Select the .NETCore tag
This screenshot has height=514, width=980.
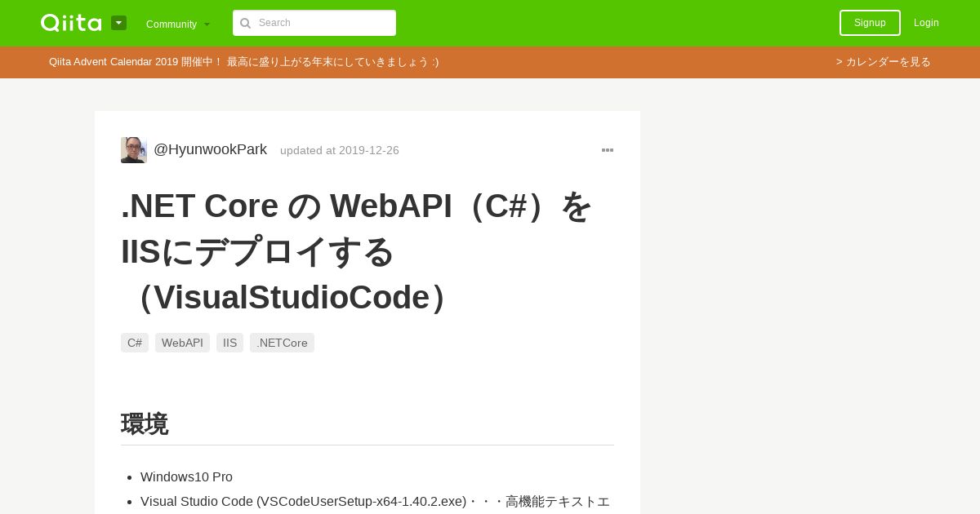coord(282,343)
